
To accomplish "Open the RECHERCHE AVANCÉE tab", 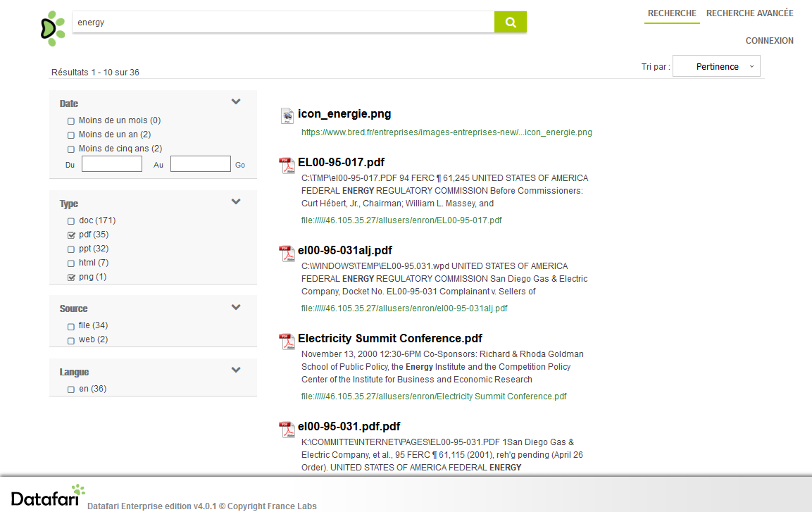I will (749, 13).
